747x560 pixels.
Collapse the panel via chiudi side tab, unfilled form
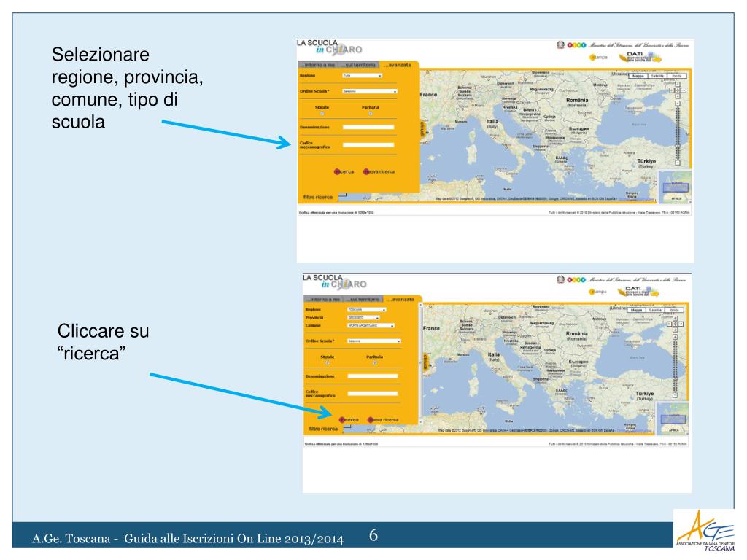(422, 129)
